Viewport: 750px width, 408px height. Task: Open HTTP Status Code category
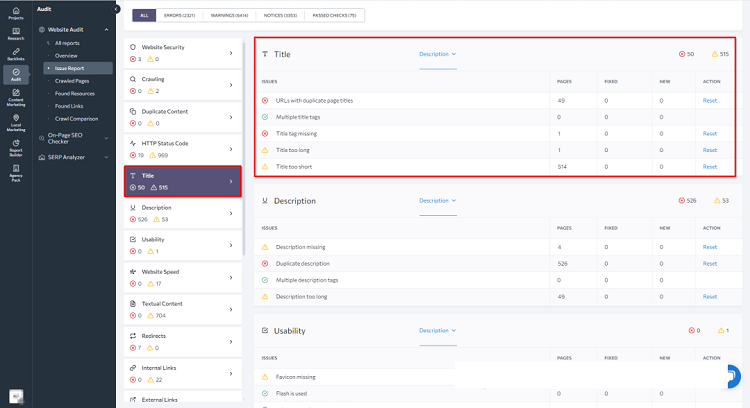pyautogui.click(x=183, y=149)
